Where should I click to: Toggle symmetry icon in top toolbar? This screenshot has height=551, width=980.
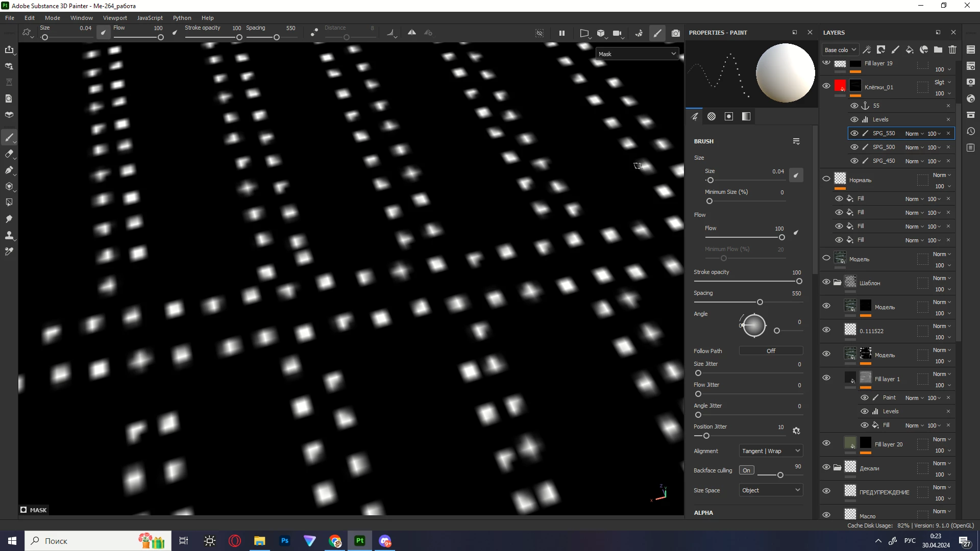(x=412, y=33)
